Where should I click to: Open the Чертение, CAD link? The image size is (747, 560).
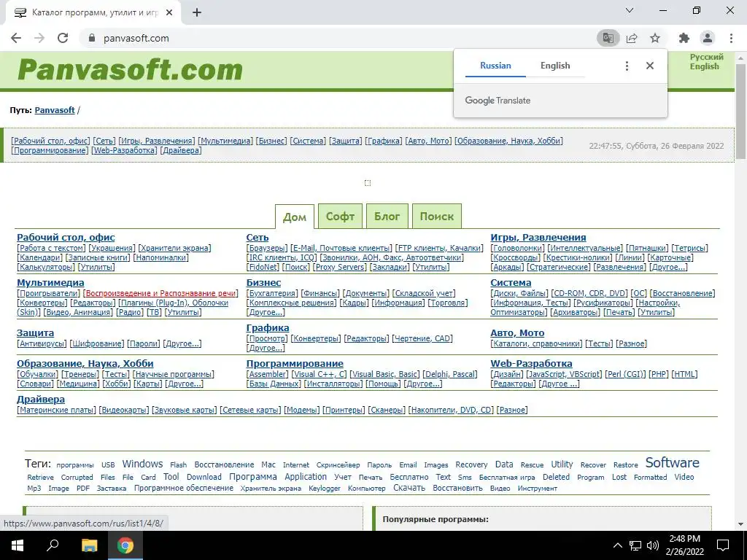tap(422, 338)
